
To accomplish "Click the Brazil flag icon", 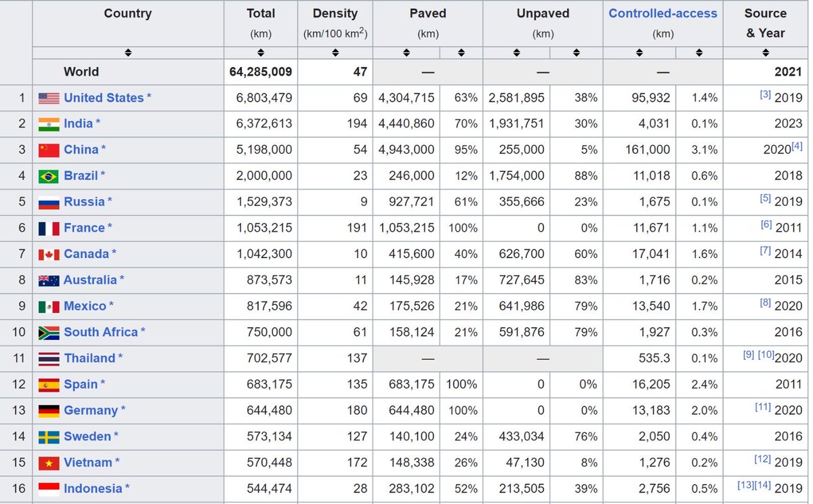I will 49,176.
